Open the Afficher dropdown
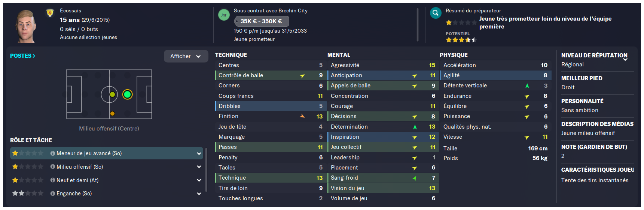The image size is (644, 210). (x=186, y=56)
